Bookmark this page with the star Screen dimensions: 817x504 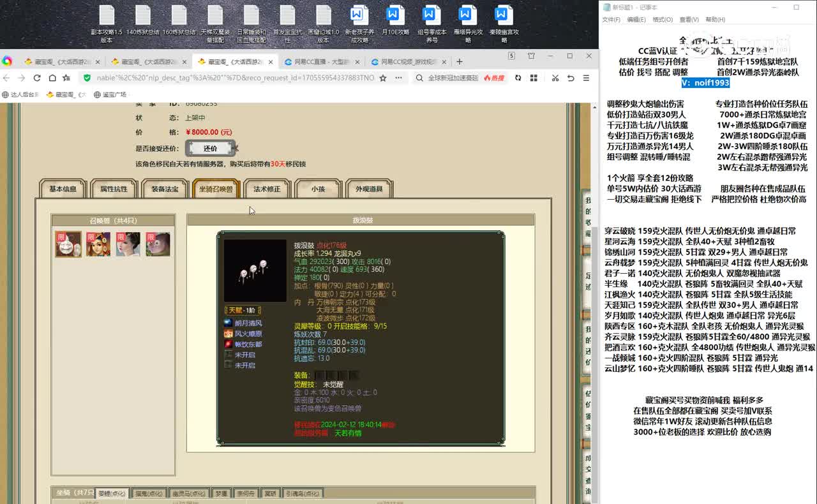tap(383, 78)
